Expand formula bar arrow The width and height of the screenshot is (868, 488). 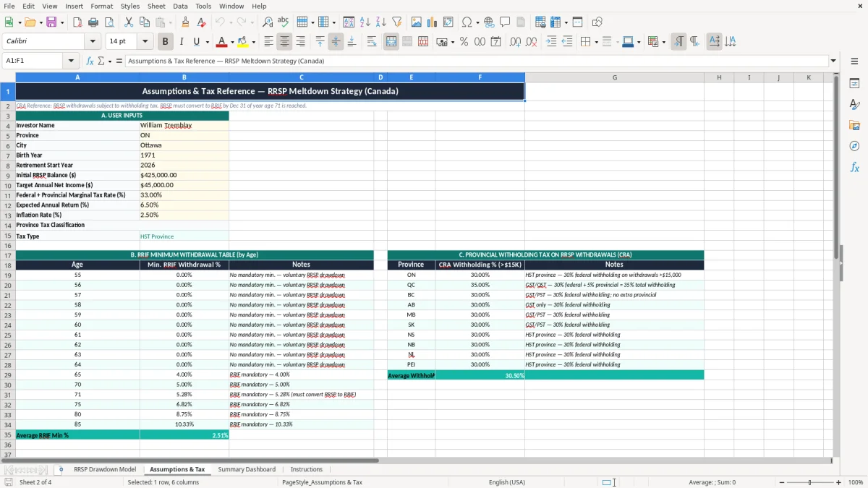833,61
